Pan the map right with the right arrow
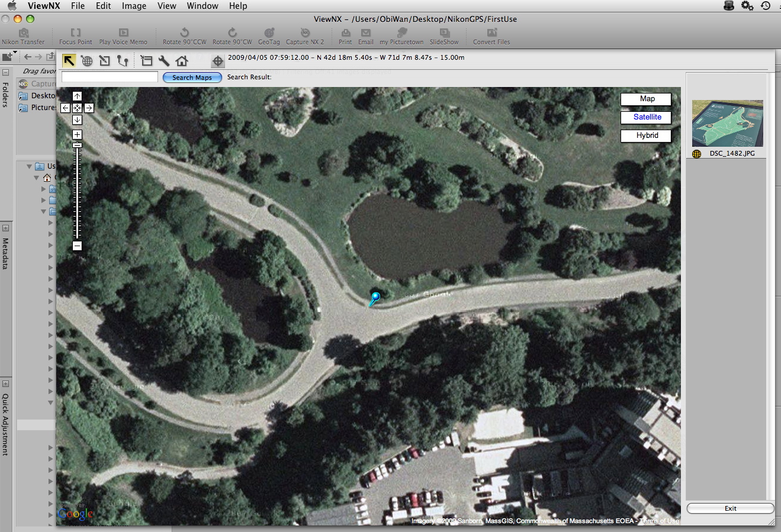Screen dimensions: 781x532 click(89, 108)
